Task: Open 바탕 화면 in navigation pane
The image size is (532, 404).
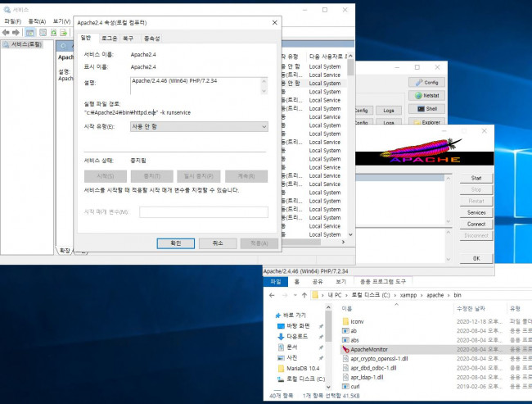Action: point(298,326)
